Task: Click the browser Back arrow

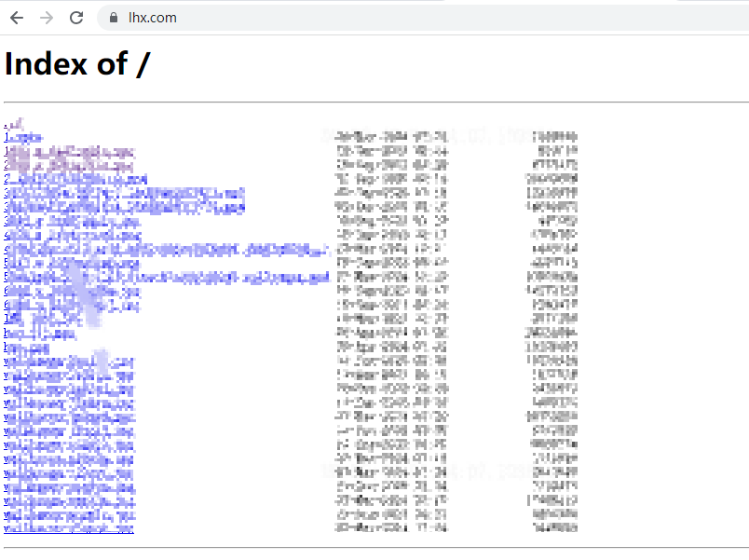Action: [17, 18]
